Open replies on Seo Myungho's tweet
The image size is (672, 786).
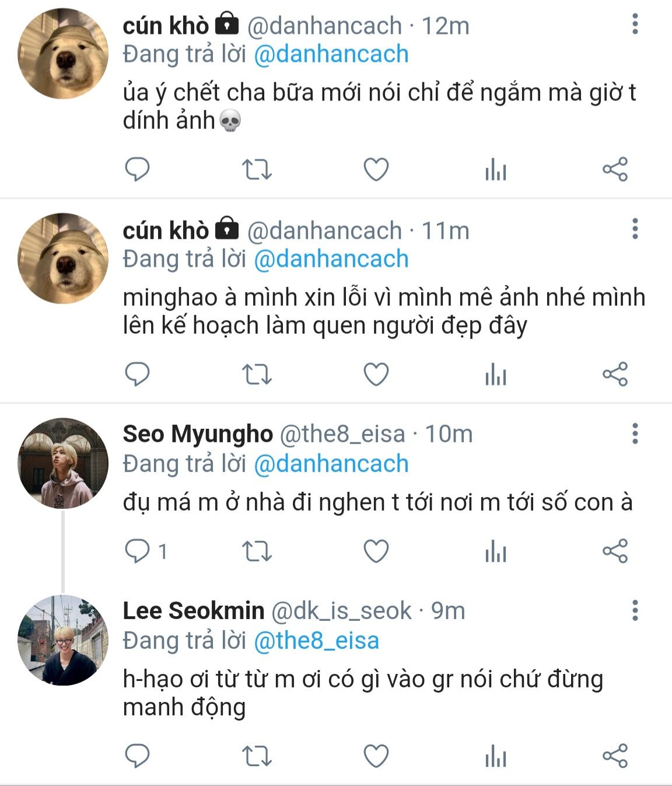[139, 551]
